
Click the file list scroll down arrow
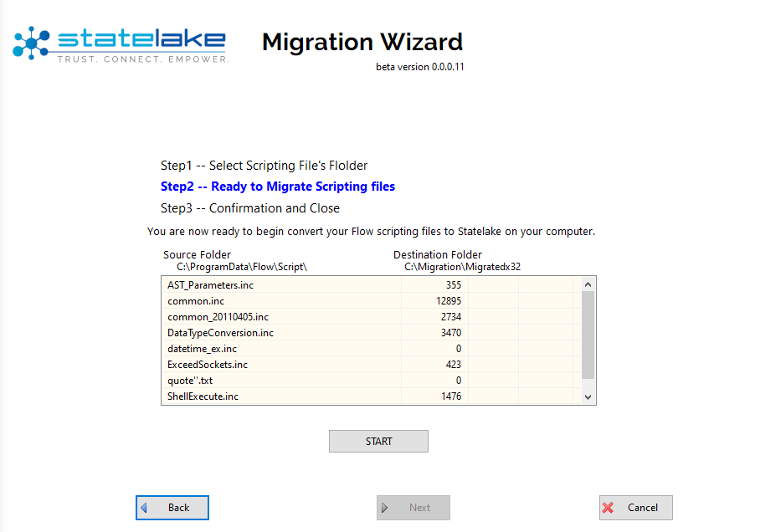[x=588, y=396]
